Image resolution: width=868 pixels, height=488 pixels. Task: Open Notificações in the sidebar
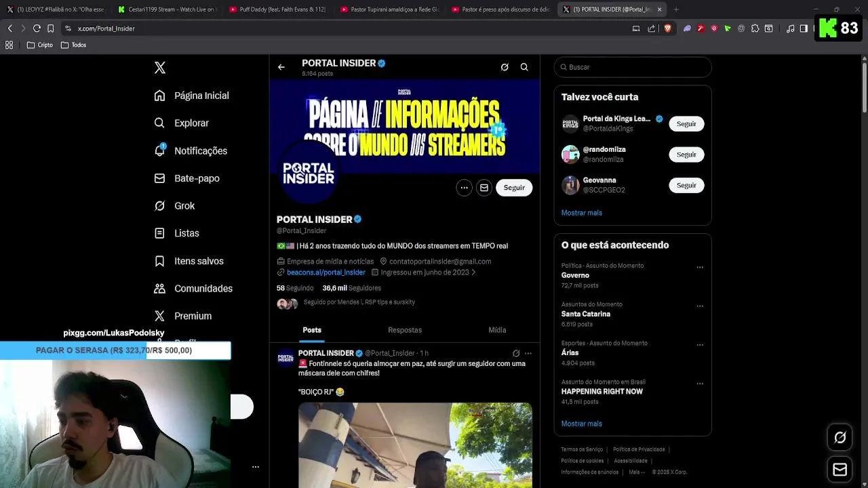191,150
